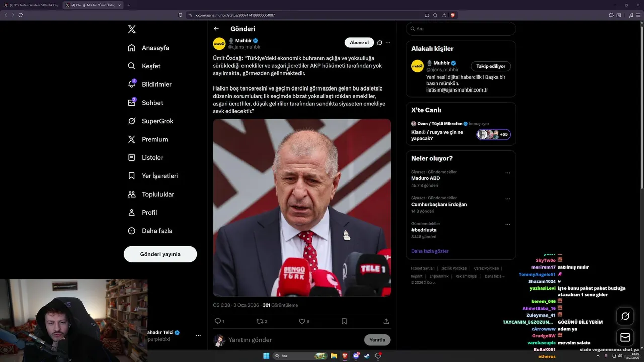Like the post with the heart icon
644x362 pixels.
[x=302, y=321]
